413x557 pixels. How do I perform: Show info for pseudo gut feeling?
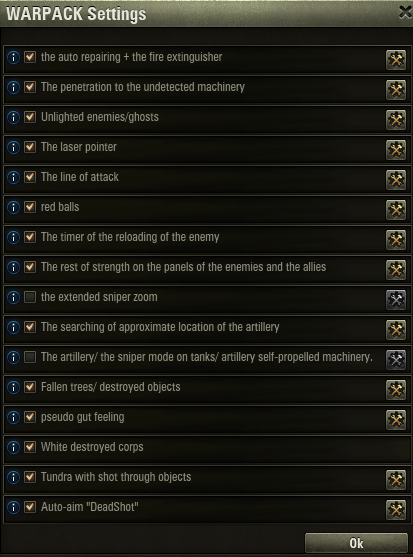click(13, 417)
